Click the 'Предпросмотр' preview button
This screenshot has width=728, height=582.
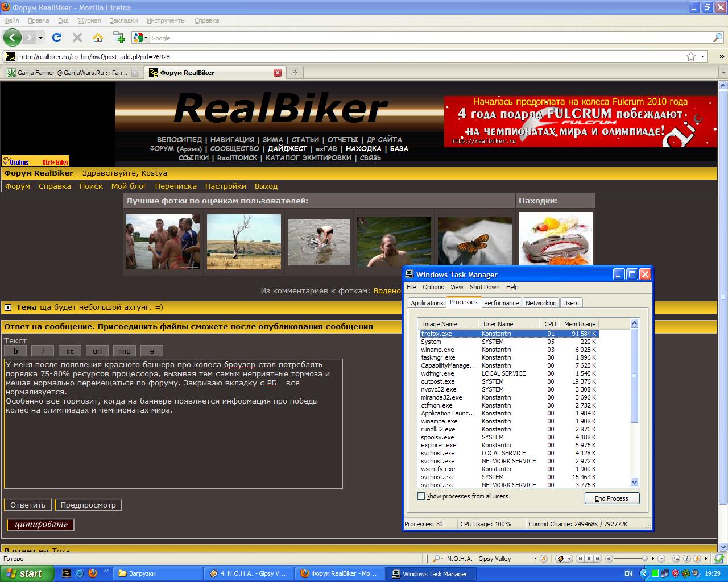coord(88,505)
